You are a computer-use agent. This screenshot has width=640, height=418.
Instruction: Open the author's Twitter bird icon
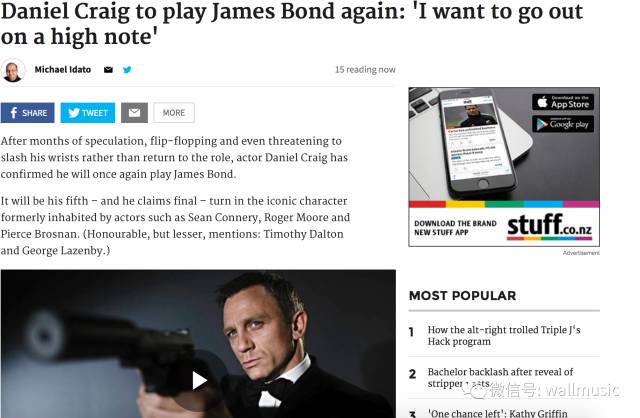point(127,70)
